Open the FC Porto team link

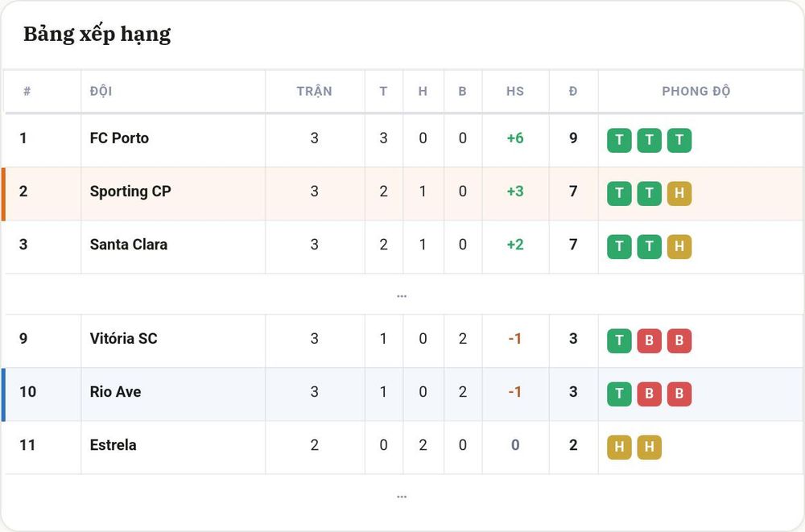click(x=119, y=138)
